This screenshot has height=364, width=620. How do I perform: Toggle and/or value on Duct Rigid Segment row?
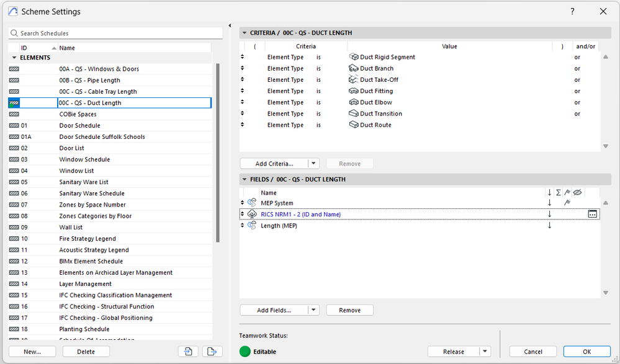coord(577,57)
